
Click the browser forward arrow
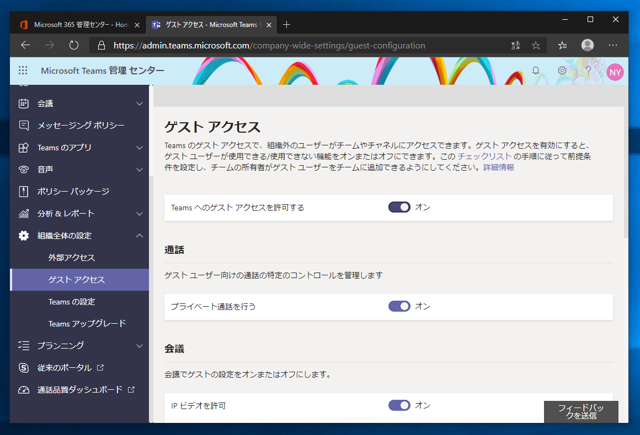click(49, 45)
